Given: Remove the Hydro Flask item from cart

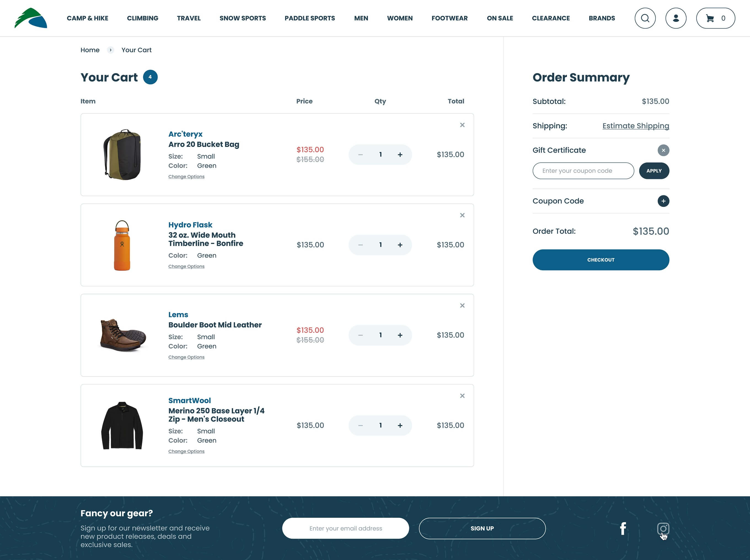Looking at the screenshot, I should 462,215.
